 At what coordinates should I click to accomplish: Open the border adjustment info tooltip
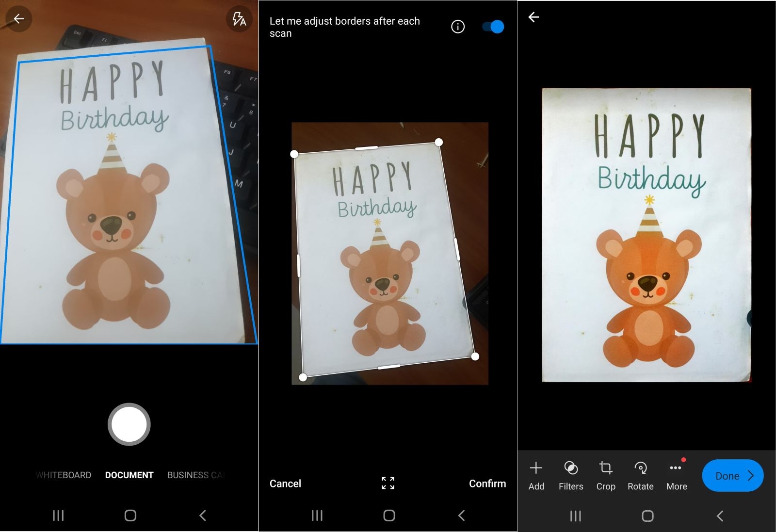coord(457,27)
